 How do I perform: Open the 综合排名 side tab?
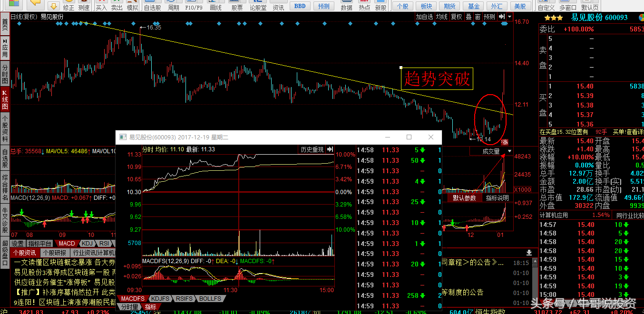coord(5,186)
